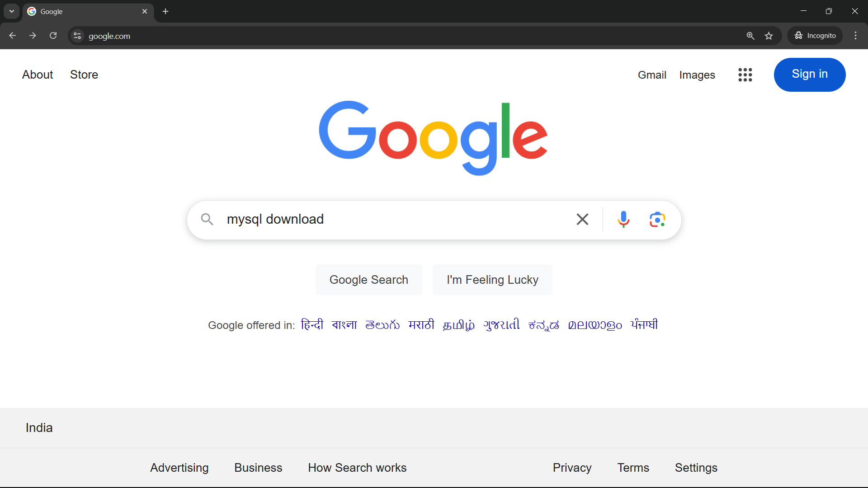Switch Google to ગુજરાતી language
Viewport: 868px width, 488px height.
coord(501,325)
